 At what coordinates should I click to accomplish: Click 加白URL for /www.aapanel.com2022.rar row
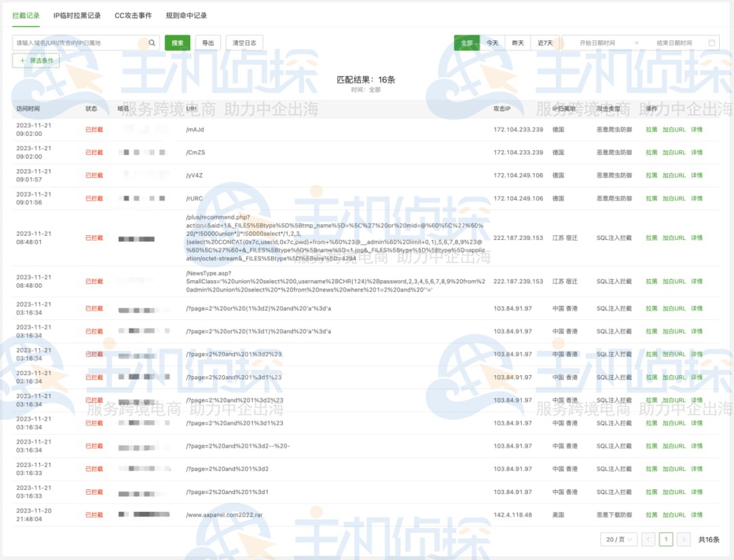[674, 515]
